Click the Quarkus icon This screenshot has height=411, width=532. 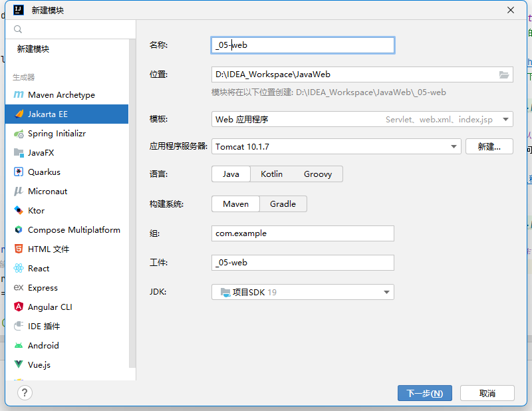coord(19,172)
